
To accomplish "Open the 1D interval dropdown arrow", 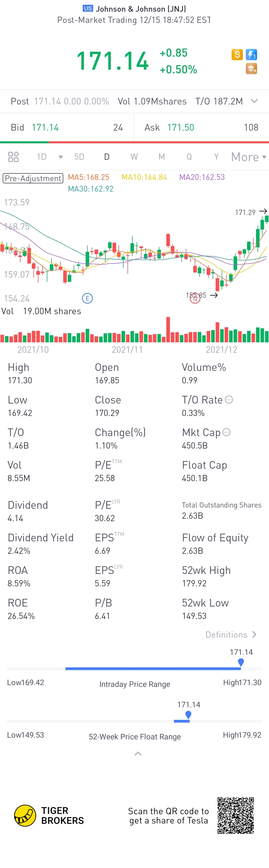I will click(61, 157).
